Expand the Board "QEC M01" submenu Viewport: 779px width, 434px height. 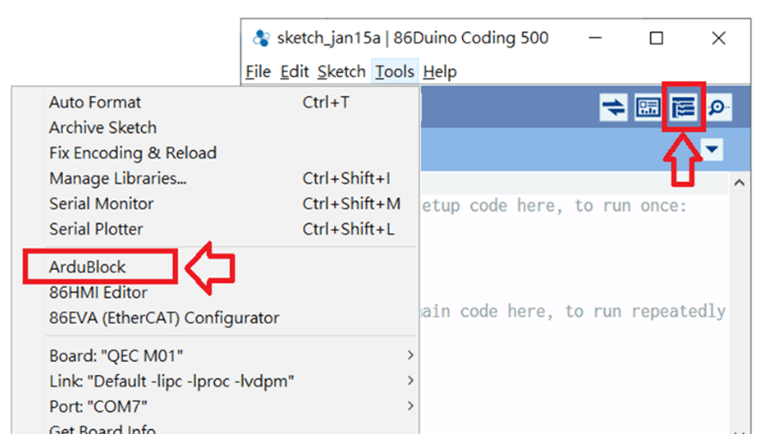(x=410, y=355)
